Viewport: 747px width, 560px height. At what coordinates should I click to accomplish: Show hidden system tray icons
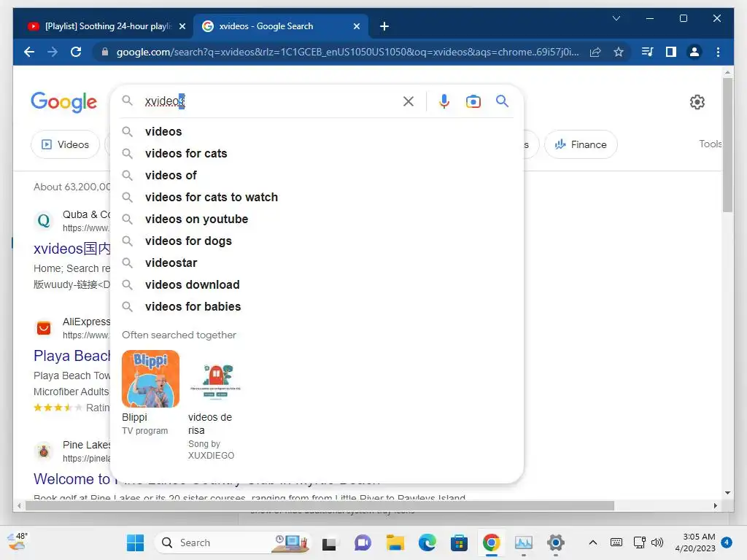(592, 542)
